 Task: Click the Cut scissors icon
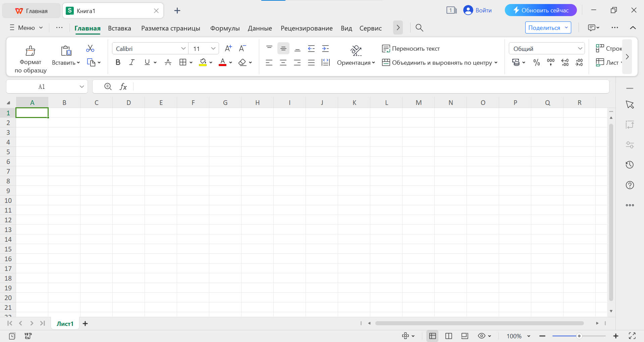[90, 48]
